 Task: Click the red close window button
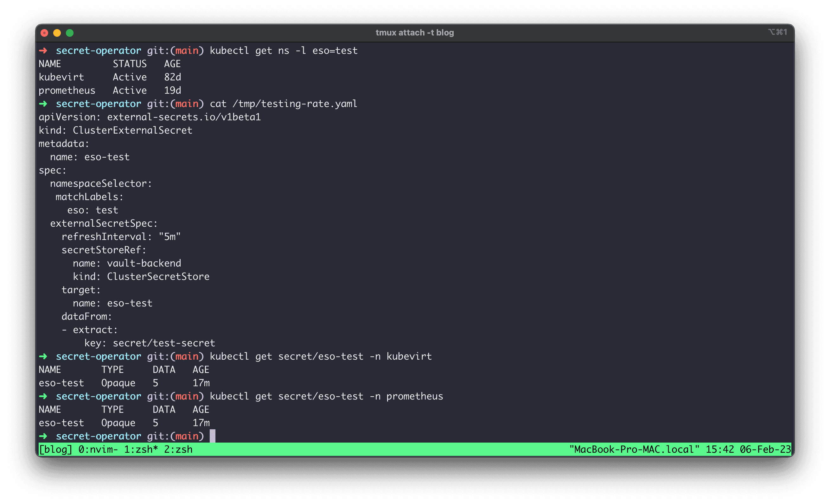pos(44,33)
